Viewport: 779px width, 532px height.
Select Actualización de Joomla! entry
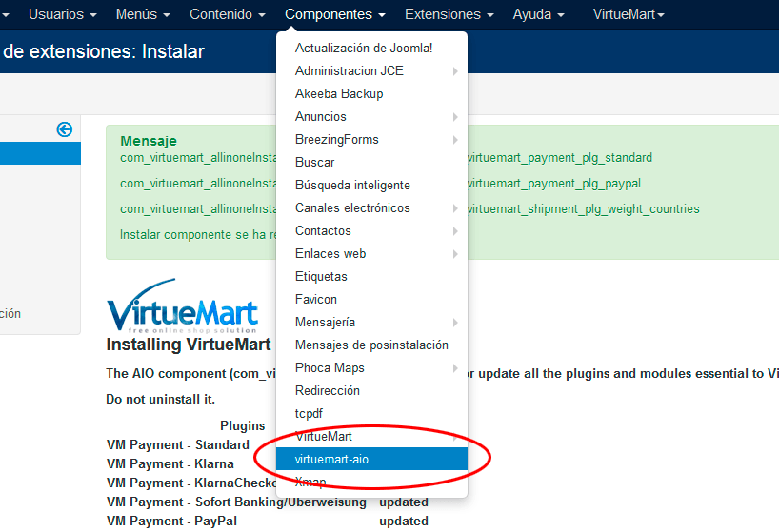pyautogui.click(x=371, y=49)
